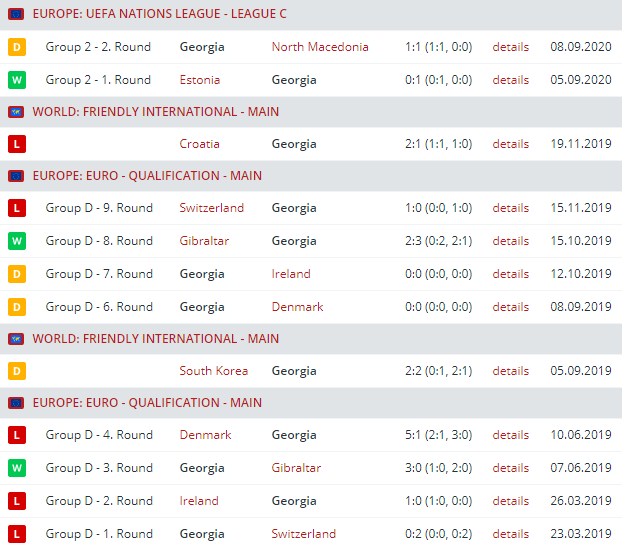Click the W badge on the 15.10.2019 Gibraltar match
This screenshot has width=627, height=550.
pos(16,241)
